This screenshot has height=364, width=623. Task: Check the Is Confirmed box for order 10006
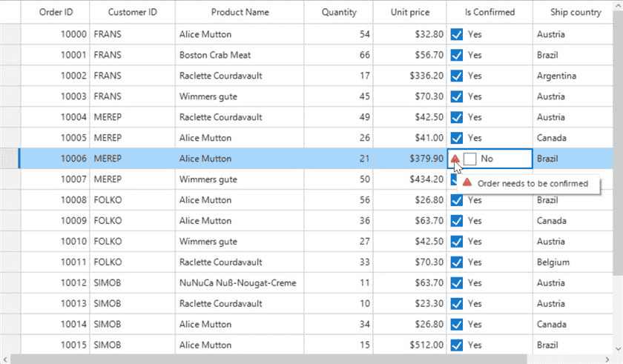click(x=470, y=159)
